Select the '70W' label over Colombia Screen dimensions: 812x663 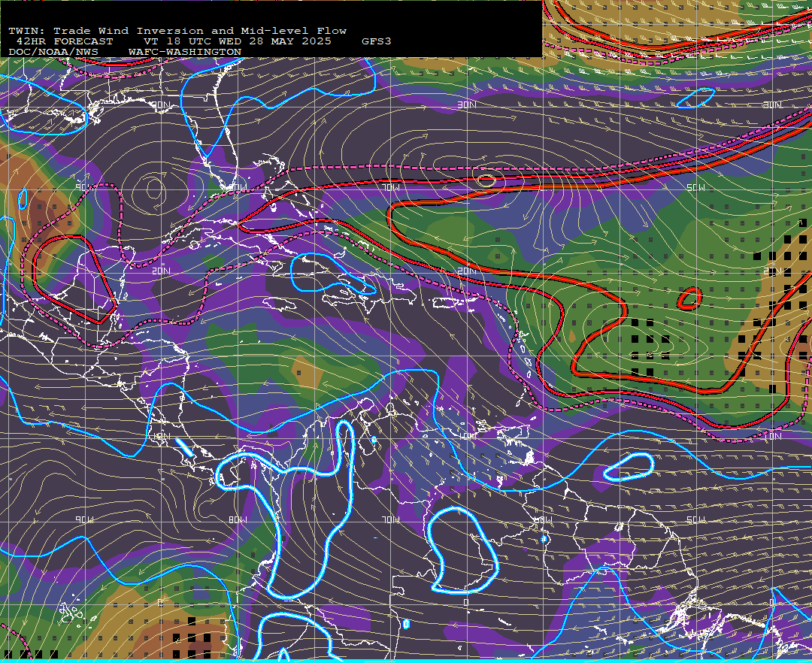391,519
